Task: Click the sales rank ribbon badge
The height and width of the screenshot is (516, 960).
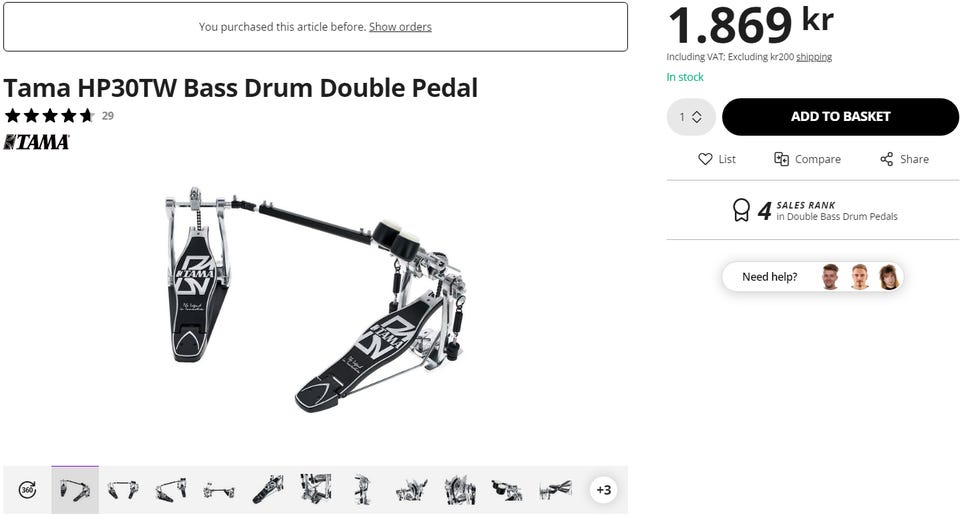Action: pyautogui.click(x=741, y=210)
